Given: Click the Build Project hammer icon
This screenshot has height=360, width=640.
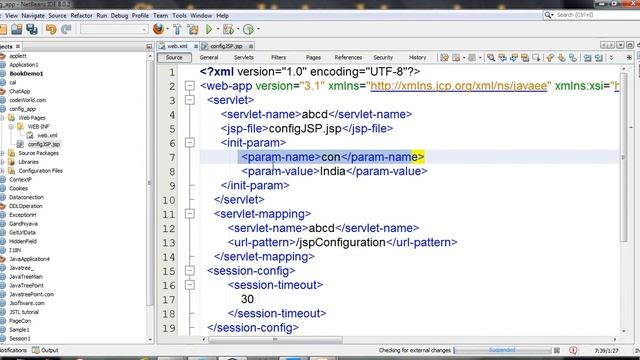Looking at the screenshot, I should click(178, 29).
